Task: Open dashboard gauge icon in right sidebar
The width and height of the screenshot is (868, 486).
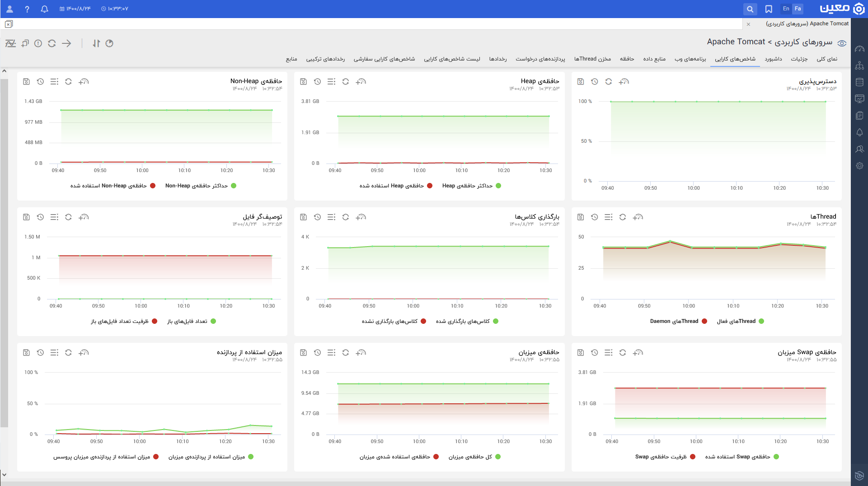Action: coord(859,49)
